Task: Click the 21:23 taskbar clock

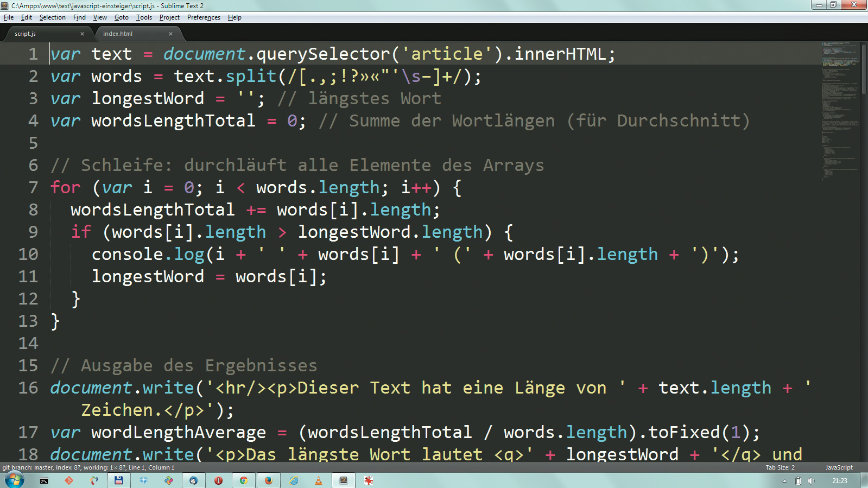Action: [x=839, y=481]
